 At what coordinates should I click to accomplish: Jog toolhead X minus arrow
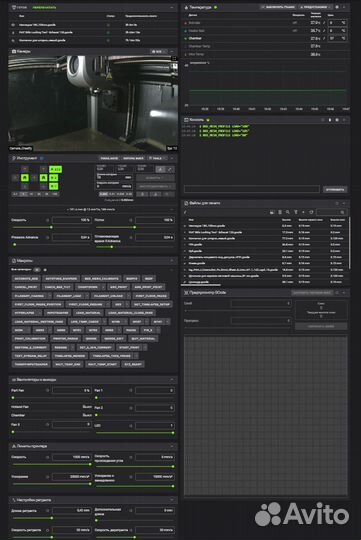point(15,178)
